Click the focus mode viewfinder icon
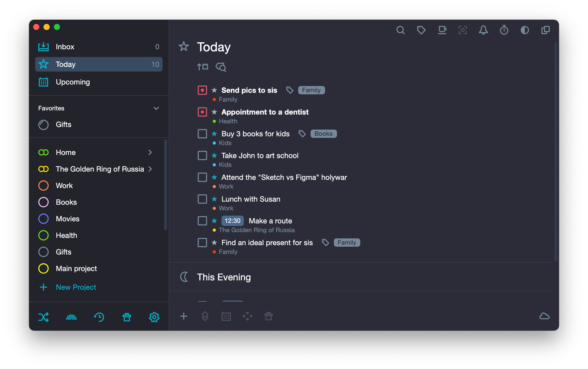 (x=463, y=30)
